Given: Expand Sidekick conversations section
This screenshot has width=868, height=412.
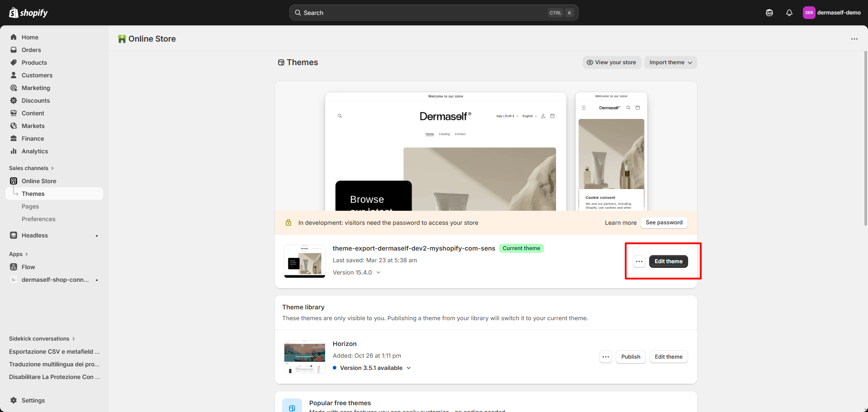Looking at the screenshot, I should click(x=42, y=339).
